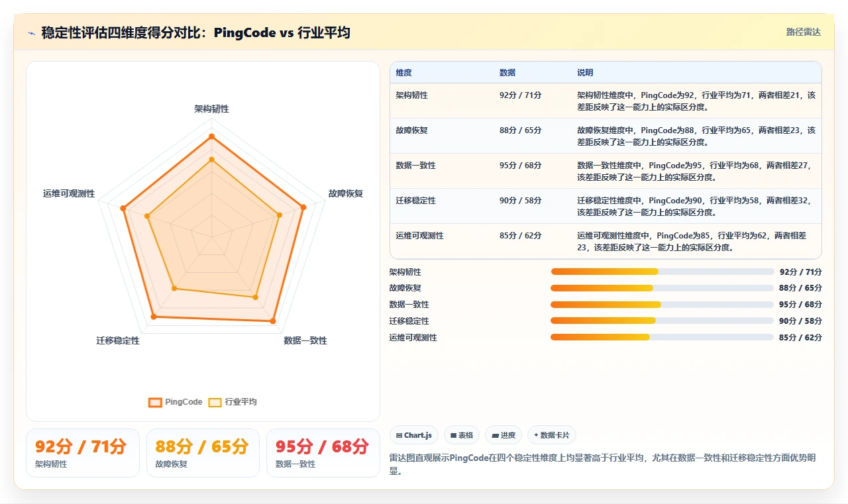
Task: Select the 表格 tag
Action: coord(462,435)
